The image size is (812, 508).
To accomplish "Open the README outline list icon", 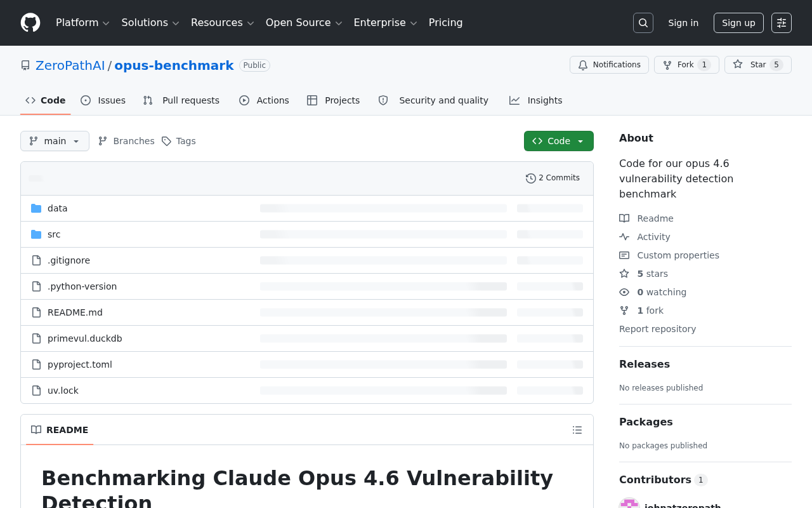I will 577,430.
